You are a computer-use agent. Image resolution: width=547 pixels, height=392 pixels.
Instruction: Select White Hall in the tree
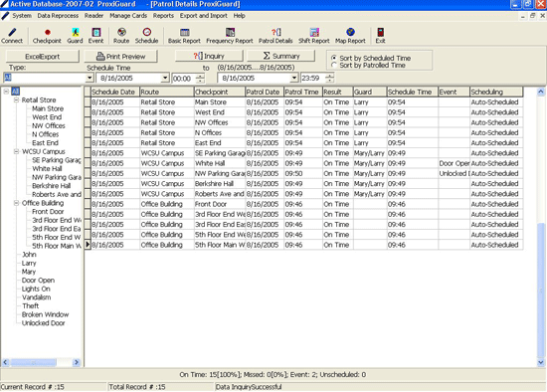(47, 168)
